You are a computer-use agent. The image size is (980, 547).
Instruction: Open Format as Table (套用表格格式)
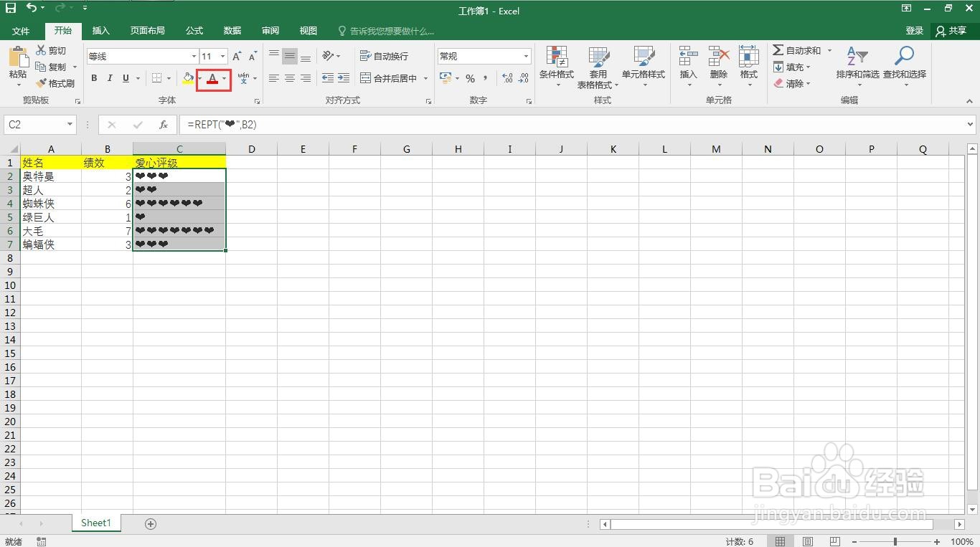click(598, 66)
